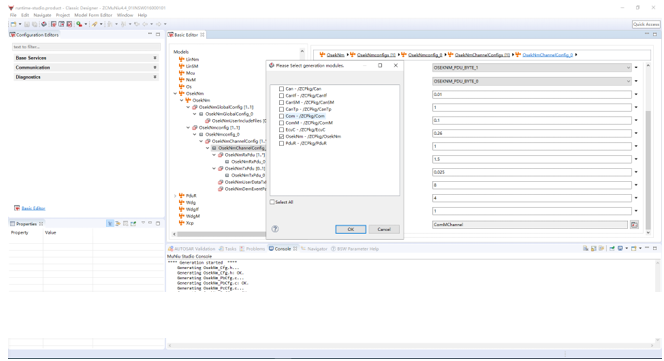Open the Edit menu

pyautogui.click(x=25, y=15)
